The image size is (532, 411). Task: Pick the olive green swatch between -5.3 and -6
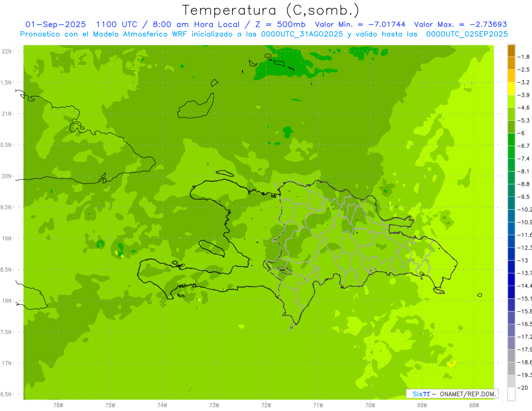(511, 127)
